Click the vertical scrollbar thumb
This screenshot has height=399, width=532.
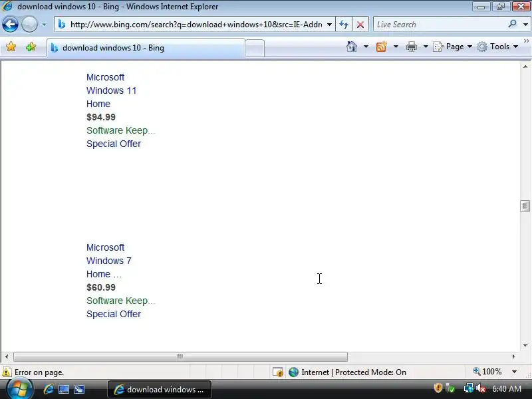click(x=525, y=206)
